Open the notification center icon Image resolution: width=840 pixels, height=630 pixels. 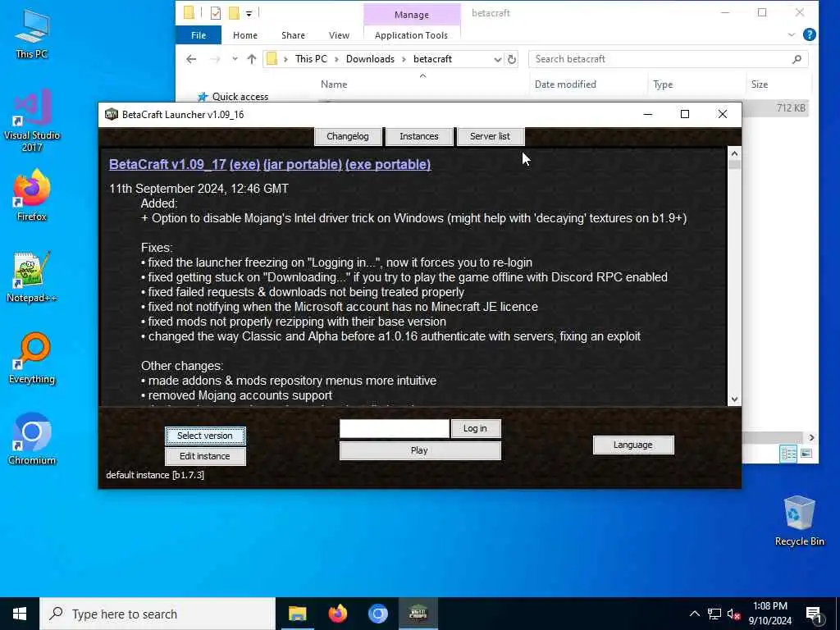(x=815, y=614)
